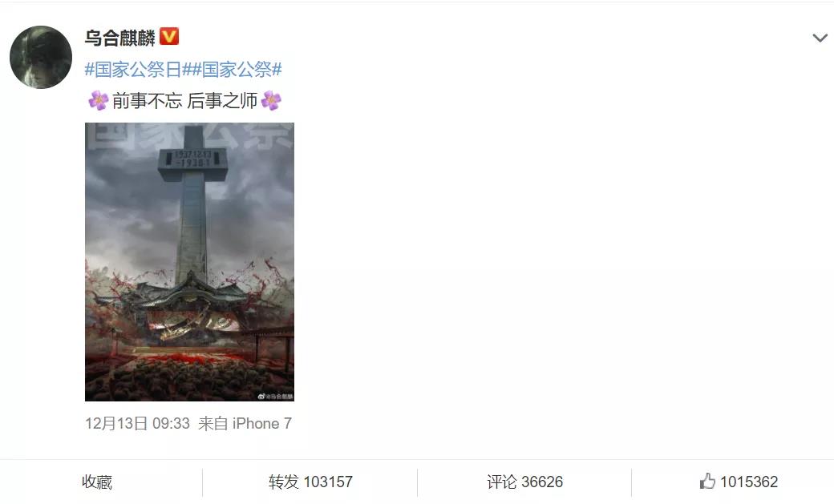Screen dimensions: 834x504
Task: Click the username 乌合麒麟
Action: click(x=120, y=37)
